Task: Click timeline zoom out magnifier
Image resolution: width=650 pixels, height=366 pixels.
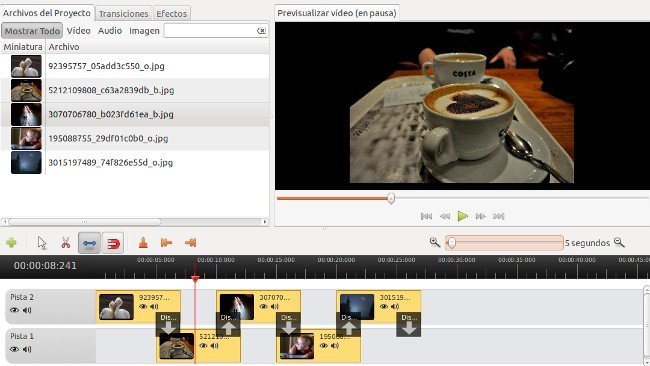Action: 619,242
